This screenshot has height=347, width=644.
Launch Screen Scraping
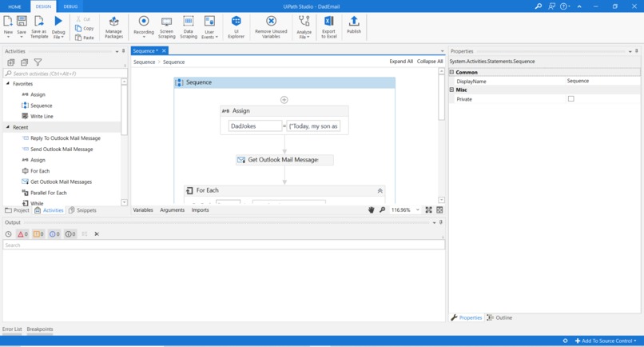(x=167, y=27)
